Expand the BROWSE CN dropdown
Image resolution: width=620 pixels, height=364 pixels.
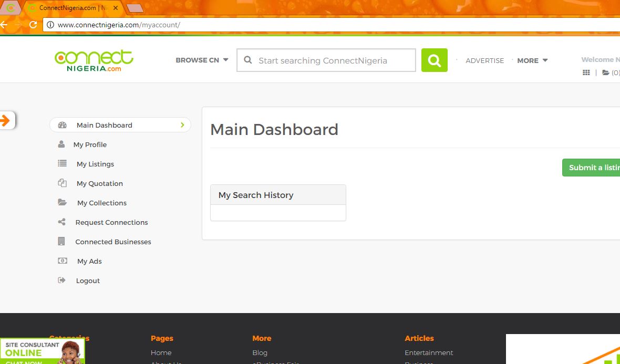tap(202, 60)
